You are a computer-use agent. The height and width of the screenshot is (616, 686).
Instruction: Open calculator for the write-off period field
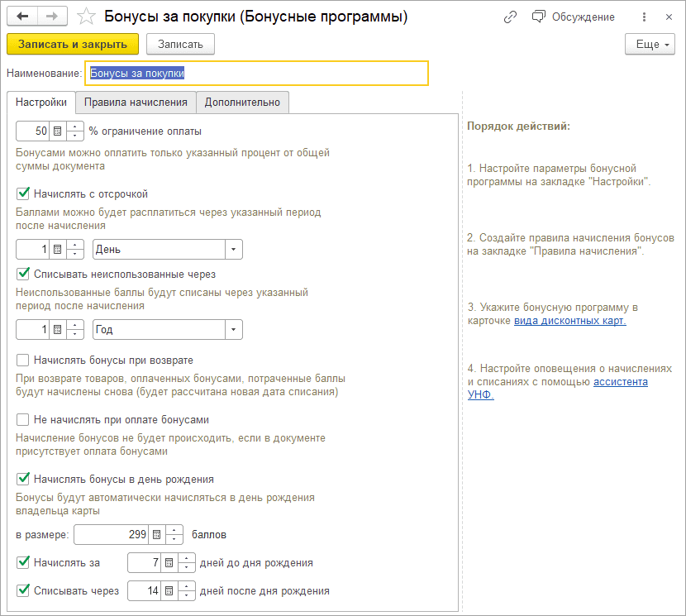57,330
